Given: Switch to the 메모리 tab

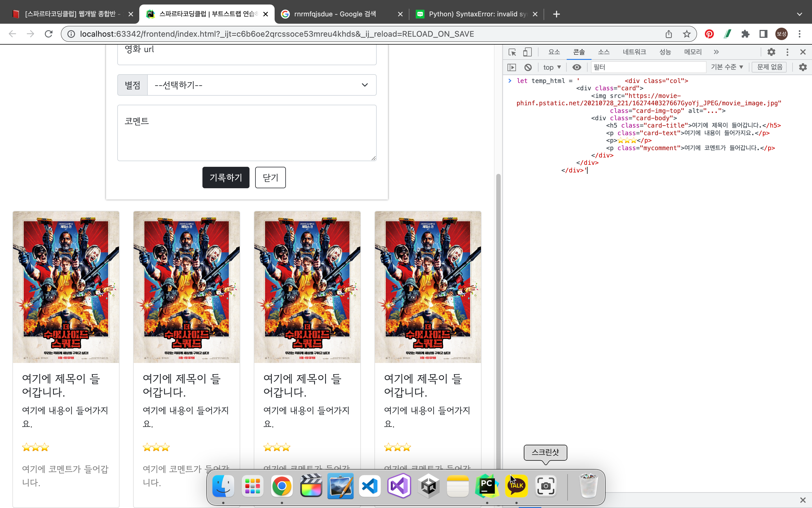Looking at the screenshot, I should tap(693, 52).
